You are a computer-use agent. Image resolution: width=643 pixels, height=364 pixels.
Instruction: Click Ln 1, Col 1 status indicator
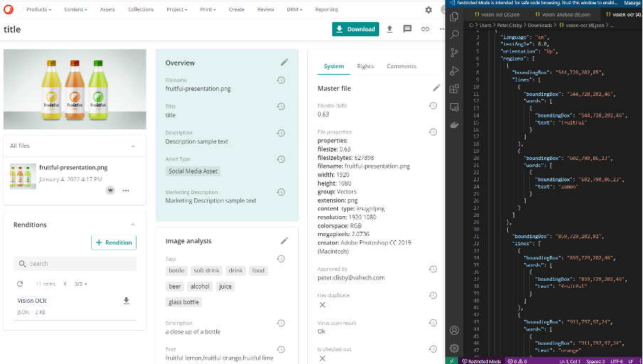[x=570, y=361]
